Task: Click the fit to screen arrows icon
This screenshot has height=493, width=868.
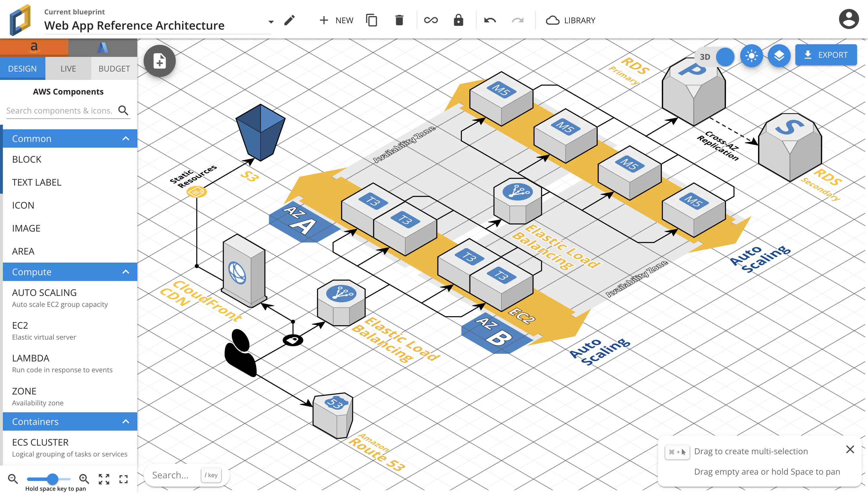Action: coord(104,479)
